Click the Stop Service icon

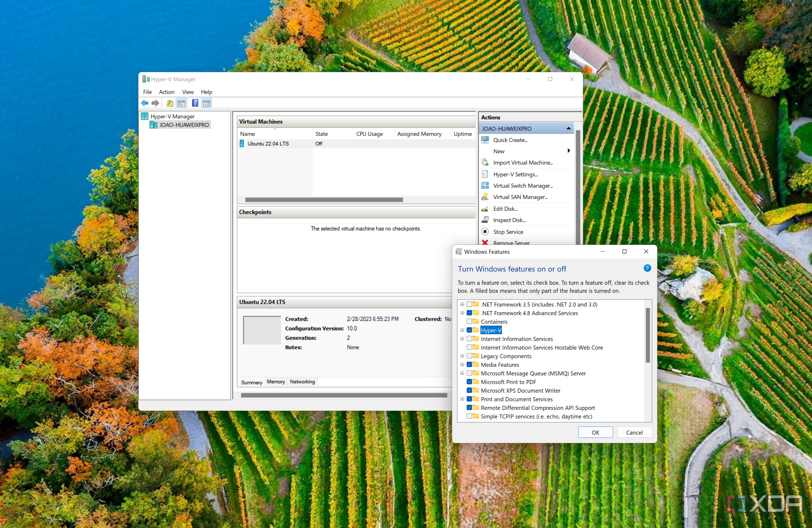485,232
